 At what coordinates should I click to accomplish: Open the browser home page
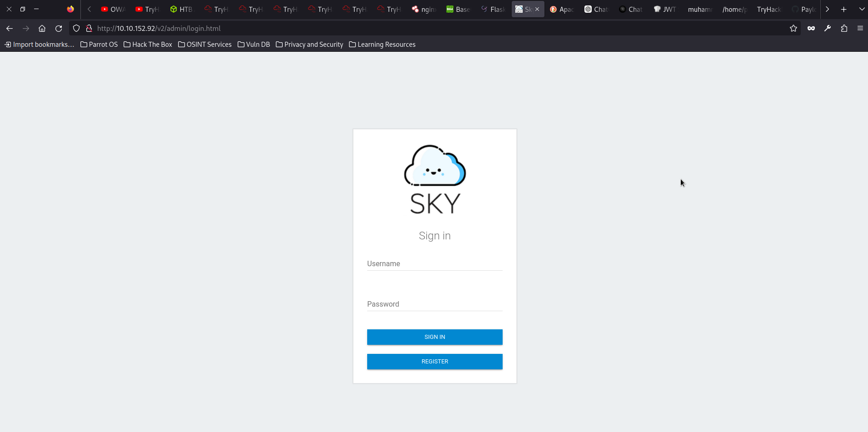(42, 28)
